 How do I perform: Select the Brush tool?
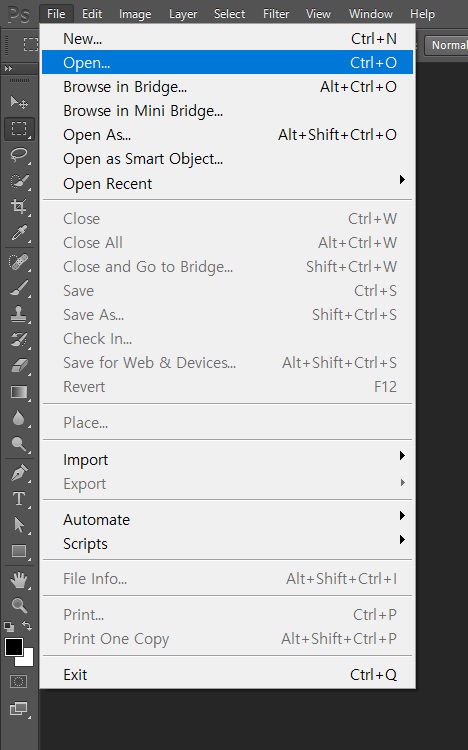19,288
